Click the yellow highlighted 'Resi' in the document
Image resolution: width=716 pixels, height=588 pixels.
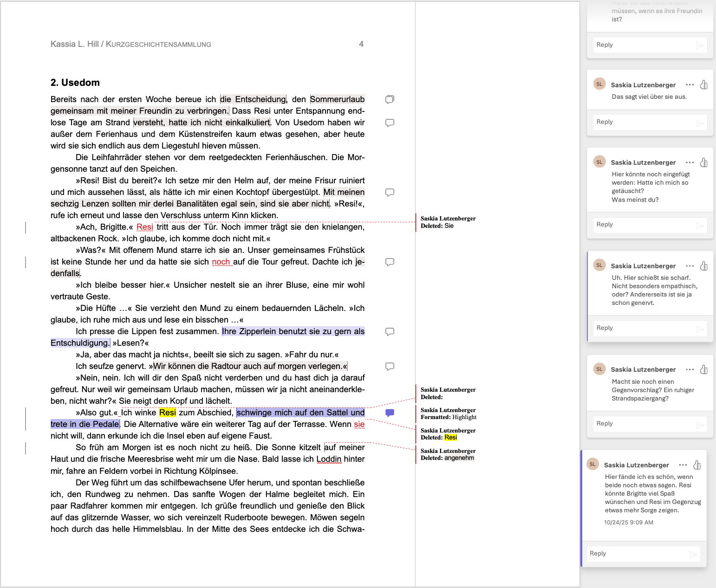168,413
